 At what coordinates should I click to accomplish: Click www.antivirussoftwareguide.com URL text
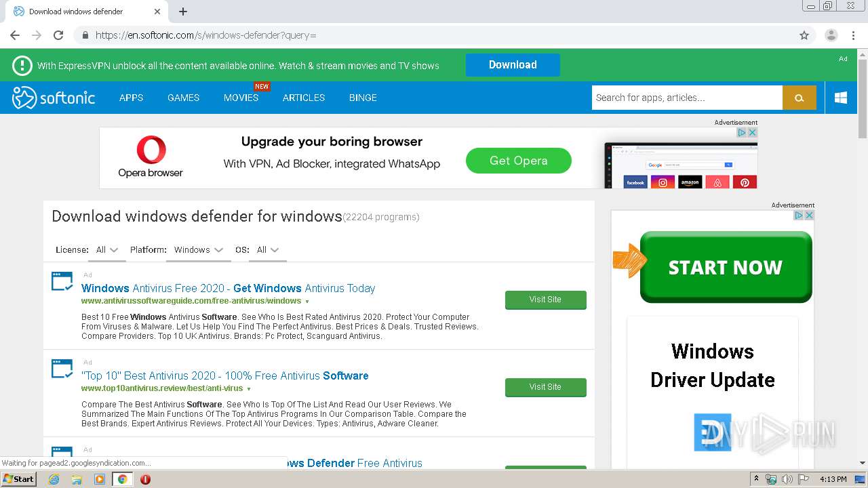[x=191, y=301]
